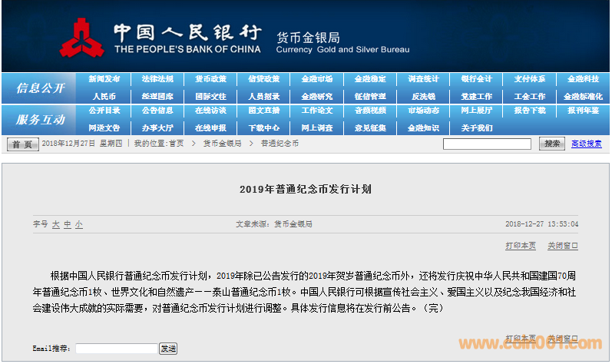Click the 普通纪念币 breadcrumb link

click(x=280, y=144)
